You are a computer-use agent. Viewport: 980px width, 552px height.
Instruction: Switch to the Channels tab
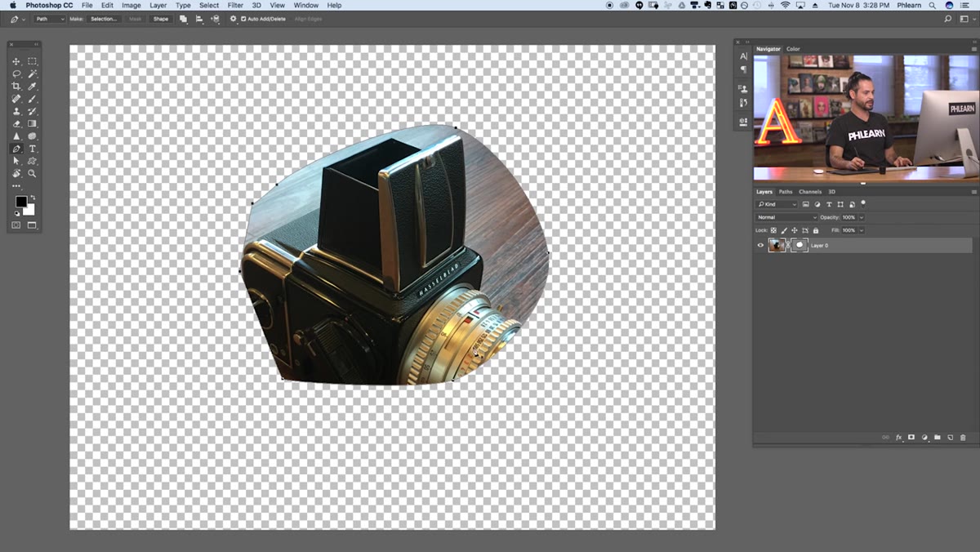(810, 192)
